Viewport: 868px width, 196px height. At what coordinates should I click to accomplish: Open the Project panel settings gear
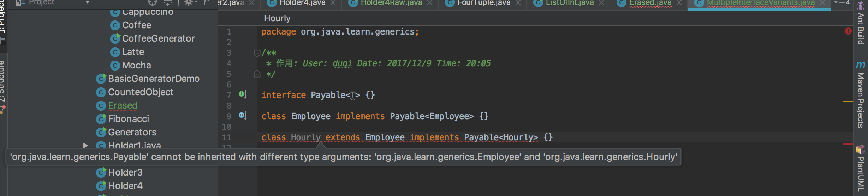tap(189, 3)
